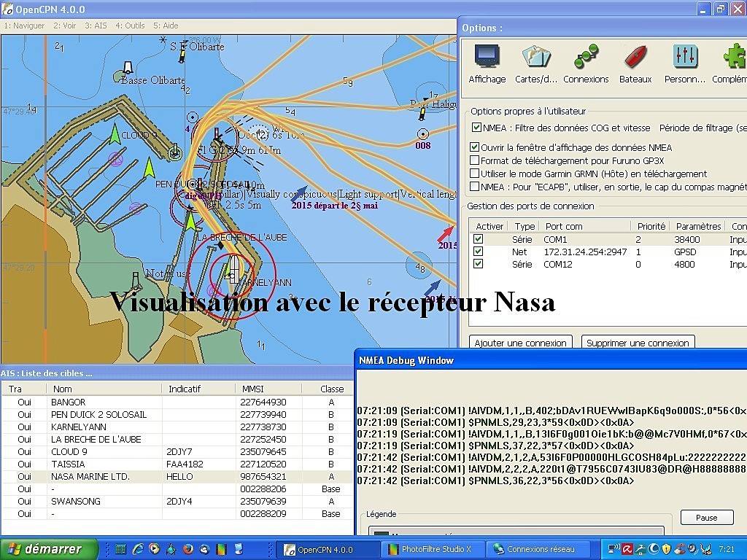Click the taskbar clock showing 7:21
This screenshot has height=560, width=747.
(x=727, y=549)
